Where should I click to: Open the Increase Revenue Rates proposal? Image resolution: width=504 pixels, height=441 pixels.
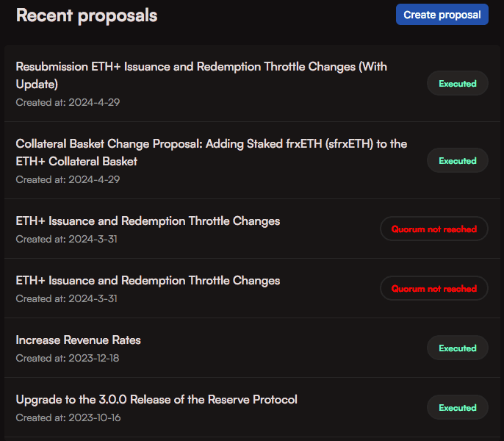pyautogui.click(x=79, y=340)
